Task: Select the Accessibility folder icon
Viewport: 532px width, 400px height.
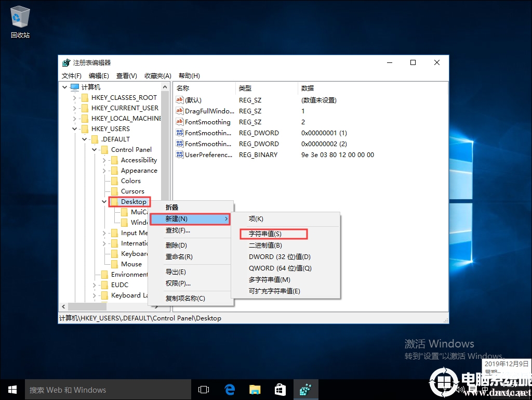Action: coord(115,160)
